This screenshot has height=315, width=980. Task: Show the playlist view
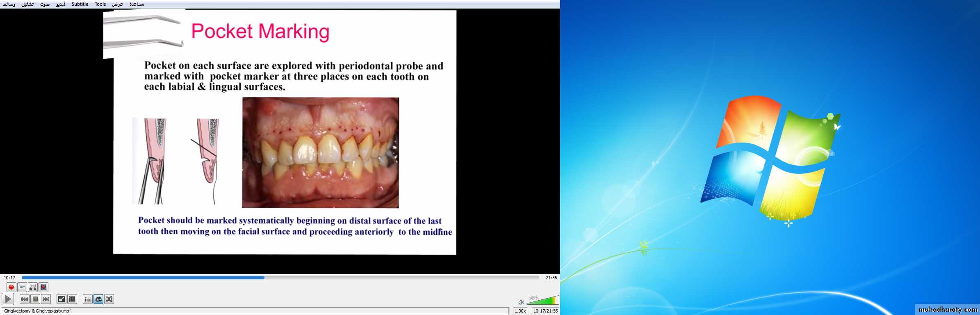87,299
